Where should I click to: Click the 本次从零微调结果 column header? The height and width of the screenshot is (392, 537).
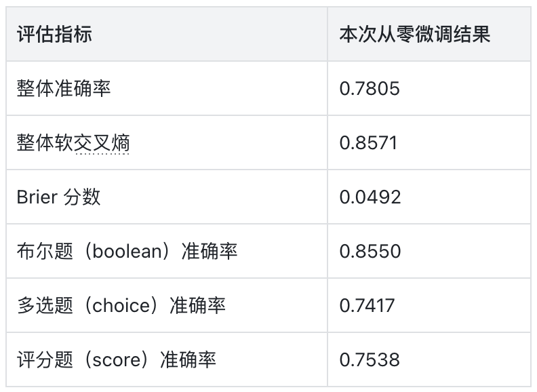coord(415,34)
